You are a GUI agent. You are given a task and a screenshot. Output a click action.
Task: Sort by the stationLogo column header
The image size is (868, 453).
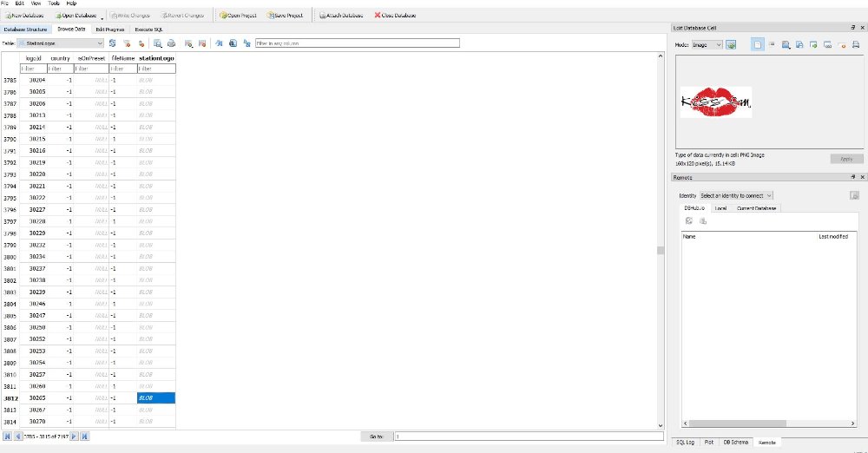coord(156,58)
